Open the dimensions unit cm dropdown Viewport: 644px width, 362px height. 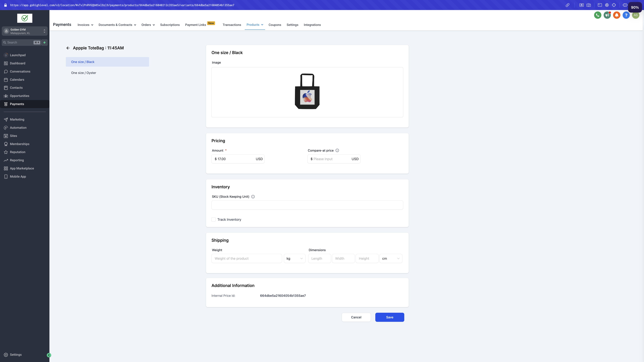[391, 259]
